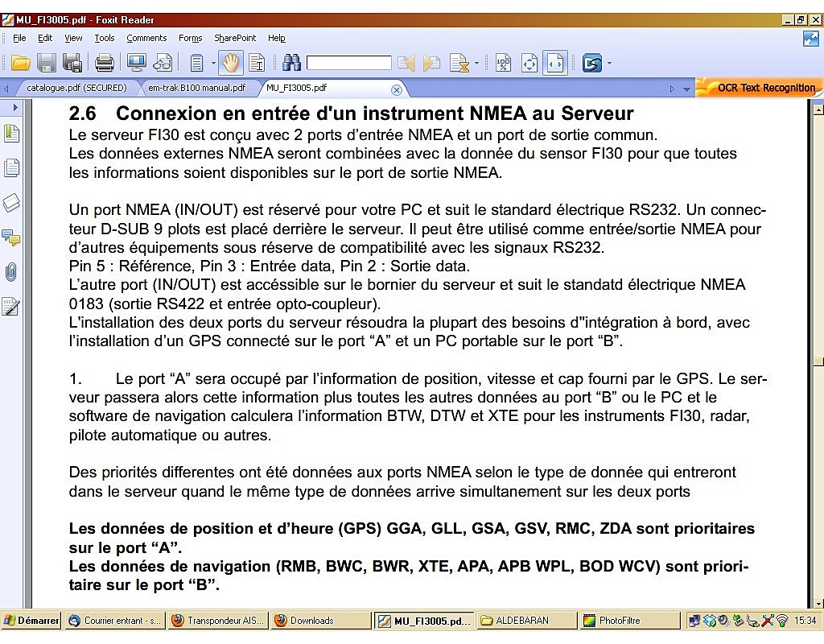The height and width of the screenshot is (644, 824).
Task: Click the wireless network tray icon
Action: pyautogui.click(x=782, y=621)
